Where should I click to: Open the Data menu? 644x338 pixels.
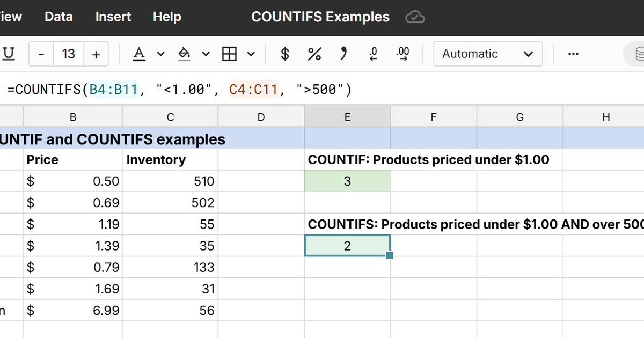point(58,17)
